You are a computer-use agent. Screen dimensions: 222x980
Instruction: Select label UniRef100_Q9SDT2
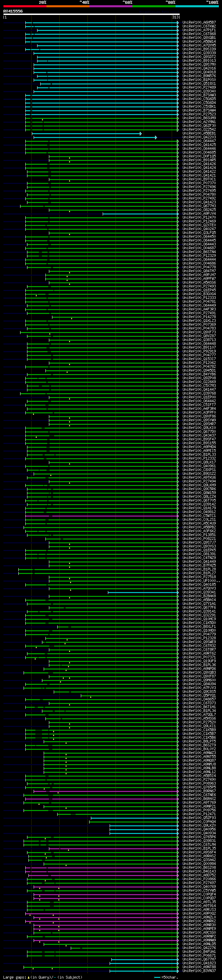199,57
